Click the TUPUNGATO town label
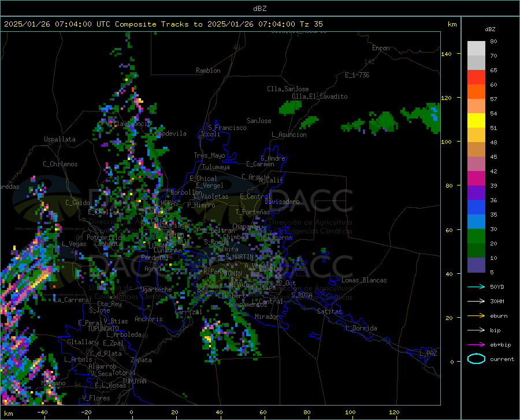520x420 pixels. pos(103,329)
